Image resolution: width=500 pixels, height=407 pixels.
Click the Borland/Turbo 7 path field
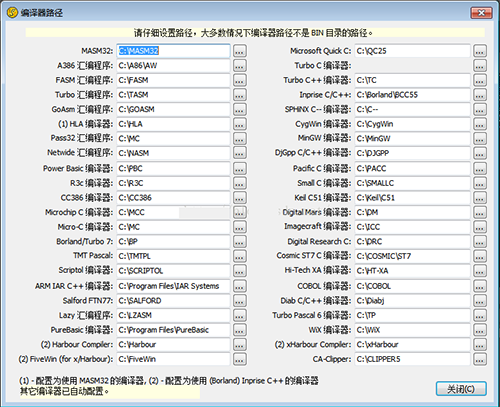(x=173, y=241)
